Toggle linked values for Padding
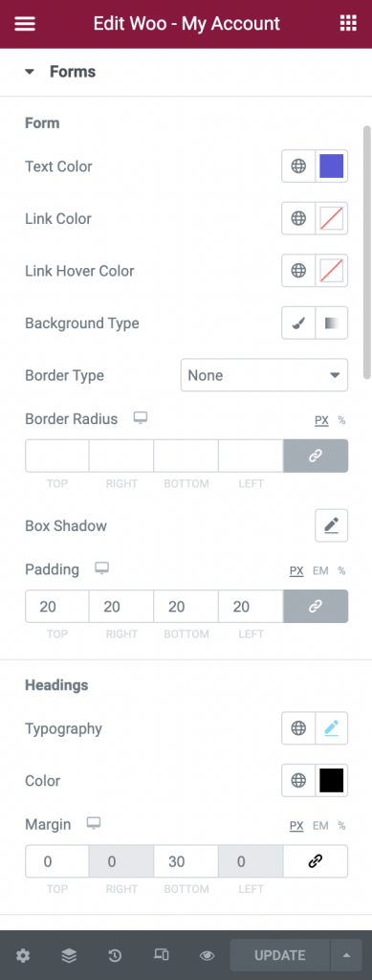Screen dimensions: 372x980 click(x=316, y=606)
